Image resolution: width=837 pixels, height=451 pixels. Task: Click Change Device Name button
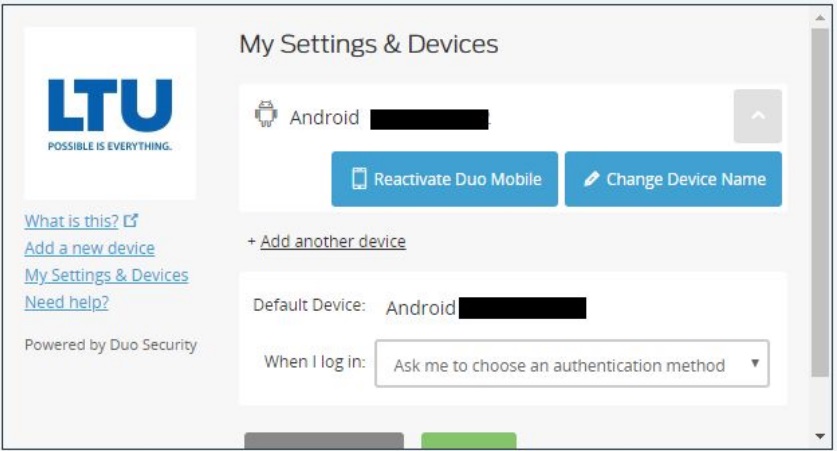pos(673,179)
